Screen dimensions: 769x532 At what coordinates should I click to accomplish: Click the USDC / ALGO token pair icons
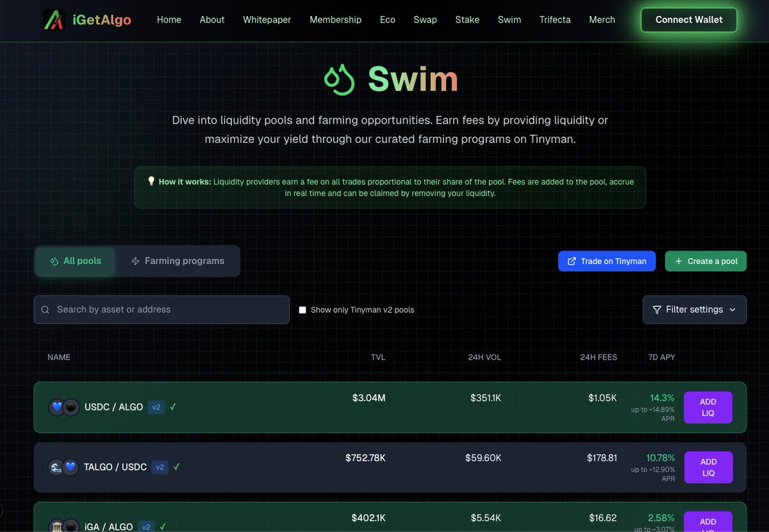(64, 407)
